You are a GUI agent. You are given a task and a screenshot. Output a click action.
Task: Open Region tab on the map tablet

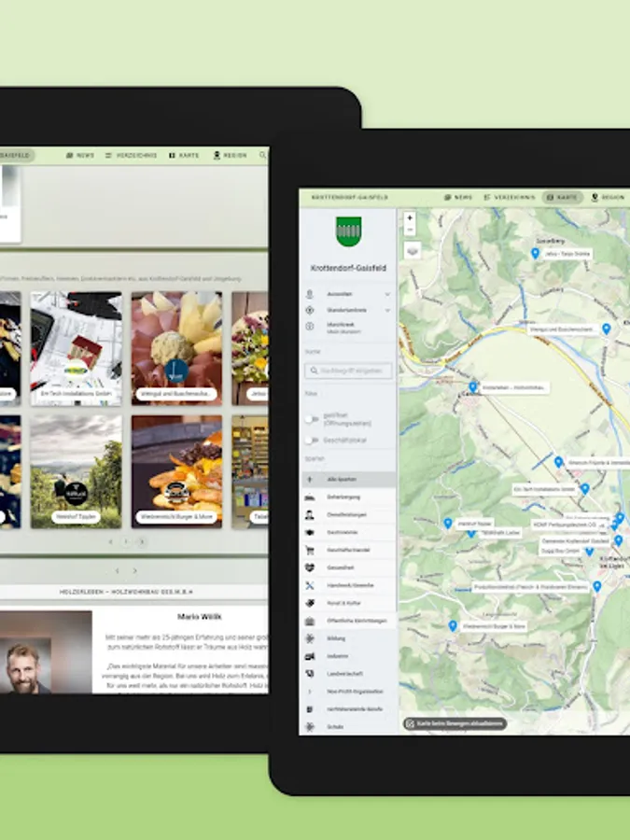(608, 198)
